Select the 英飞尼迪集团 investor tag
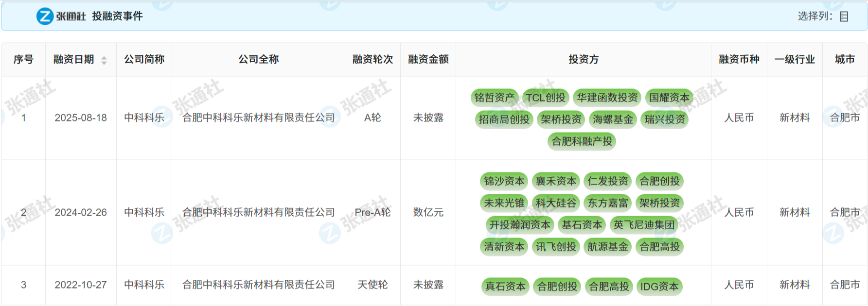Image resolution: width=868 pixels, height=306 pixels. click(x=644, y=225)
